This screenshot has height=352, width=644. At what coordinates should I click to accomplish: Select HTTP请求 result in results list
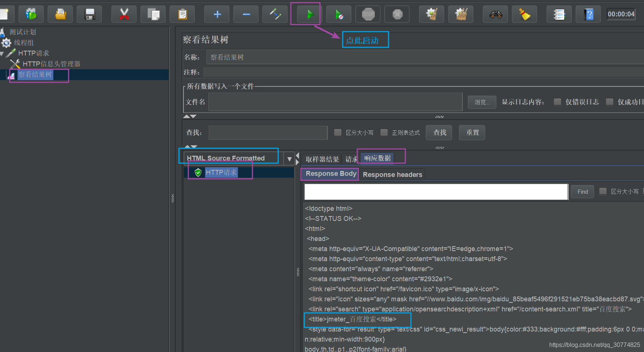(x=221, y=172)
